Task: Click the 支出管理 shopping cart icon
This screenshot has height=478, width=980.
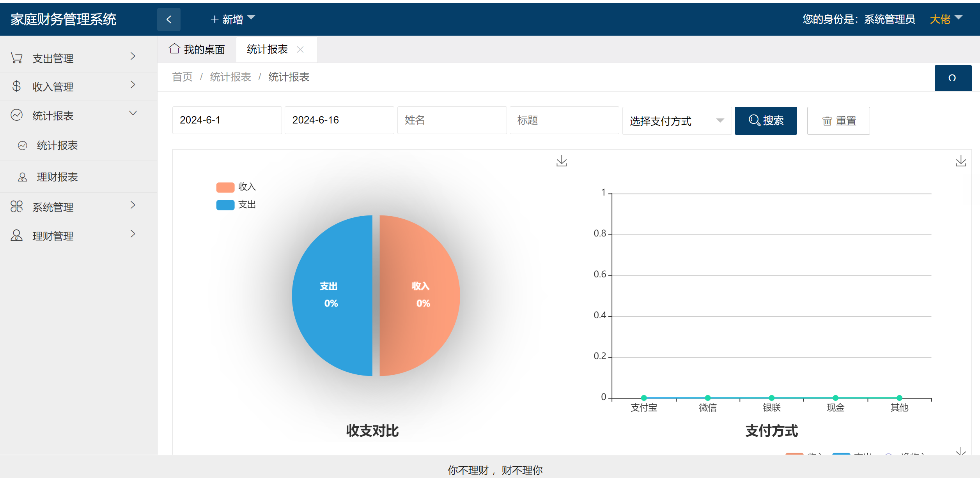Action: coord(16,58)
